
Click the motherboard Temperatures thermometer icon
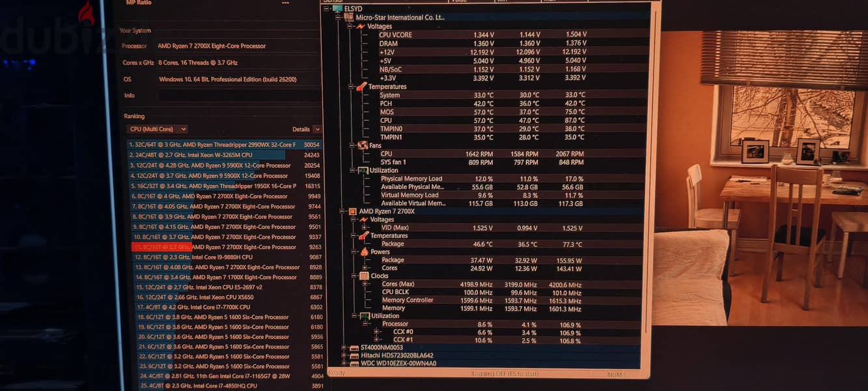click(361, 86)
